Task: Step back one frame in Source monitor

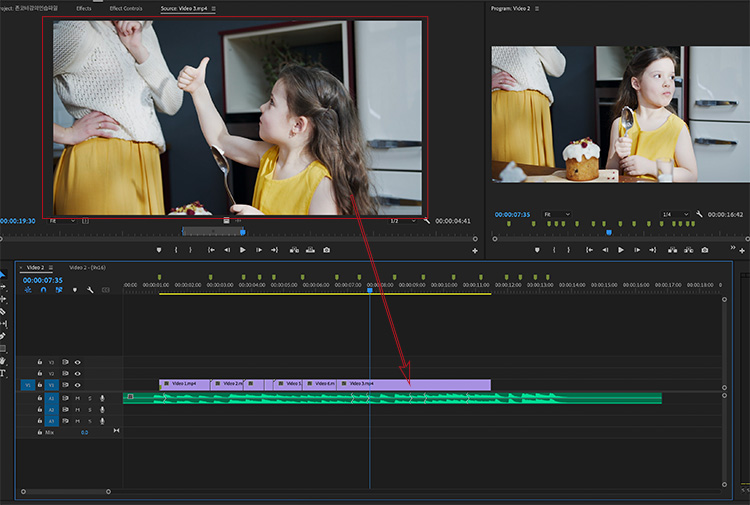Action: 227,250
